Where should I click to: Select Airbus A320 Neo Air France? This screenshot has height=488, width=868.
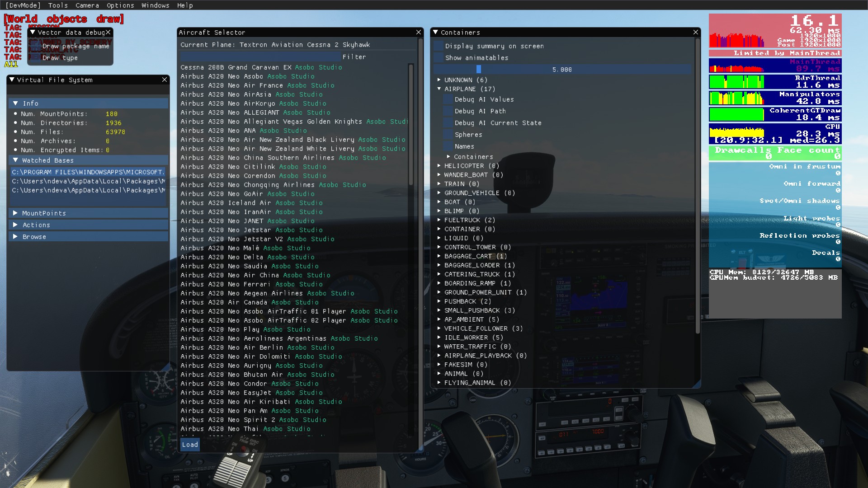257,85
